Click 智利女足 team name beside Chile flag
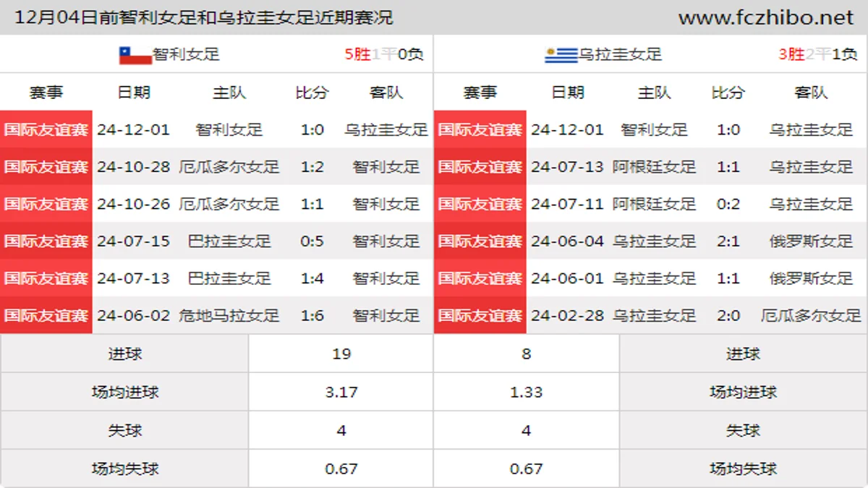 (x=187, y=54)
